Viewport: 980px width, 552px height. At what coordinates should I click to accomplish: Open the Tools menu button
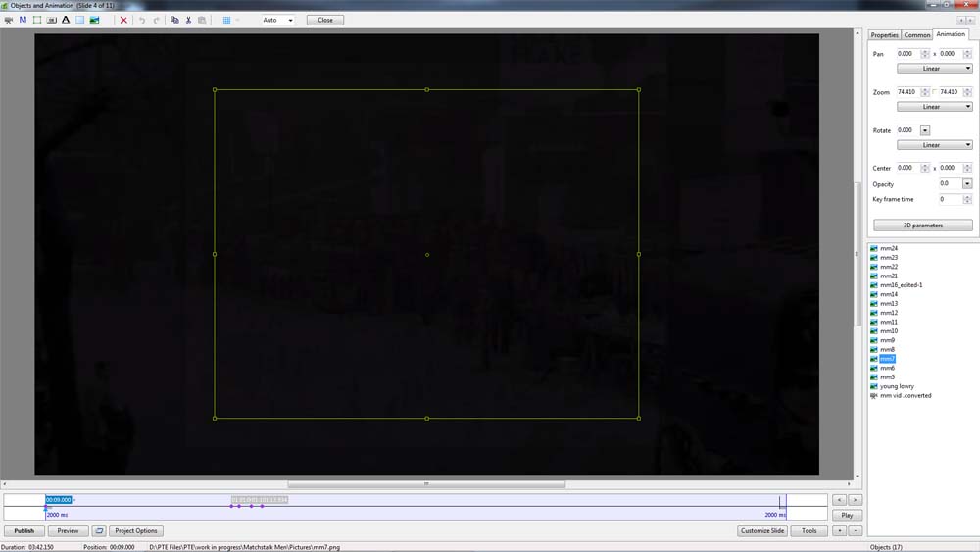pos(809,530)
